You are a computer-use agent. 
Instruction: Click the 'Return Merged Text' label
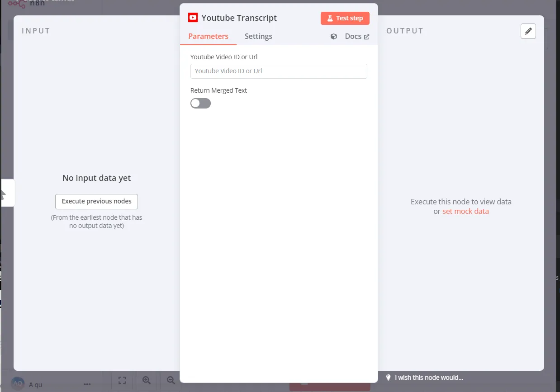pos(218,90)
